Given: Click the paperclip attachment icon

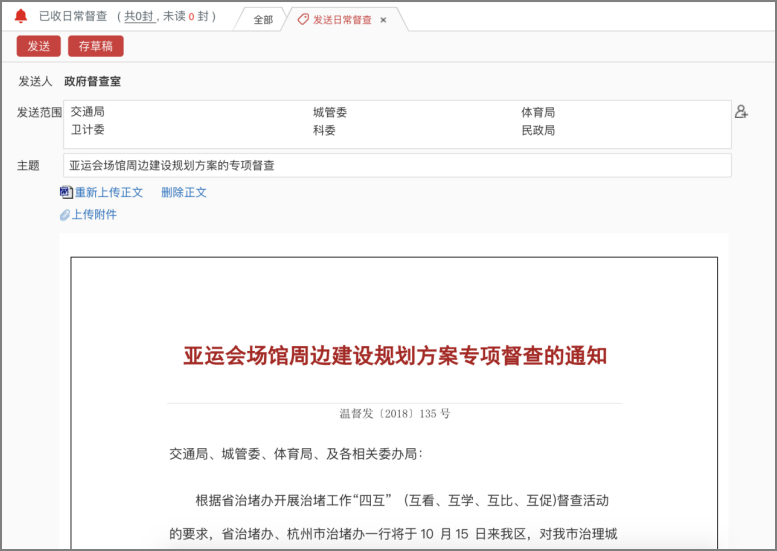Looking at the screenshot, I should click(65, 215).
